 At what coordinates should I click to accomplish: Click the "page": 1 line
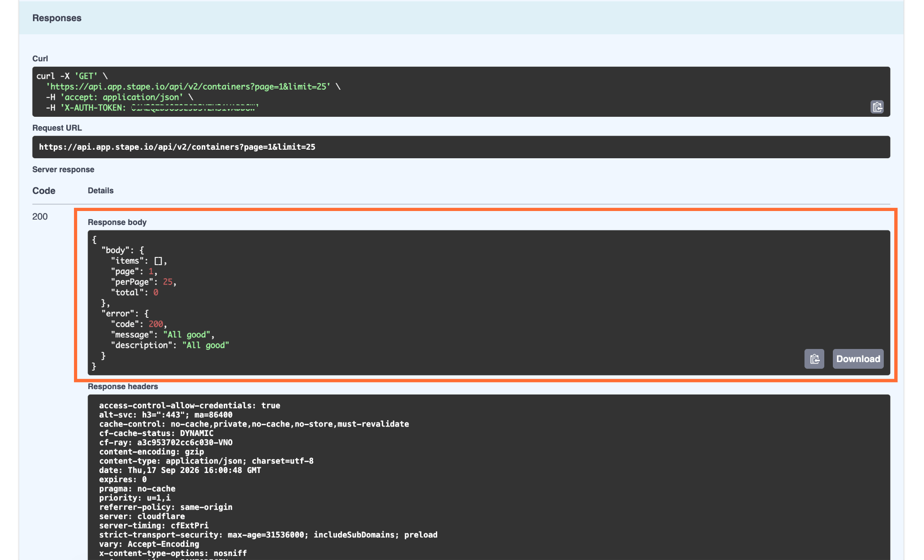pyautogui.click(x=134, y=271)
